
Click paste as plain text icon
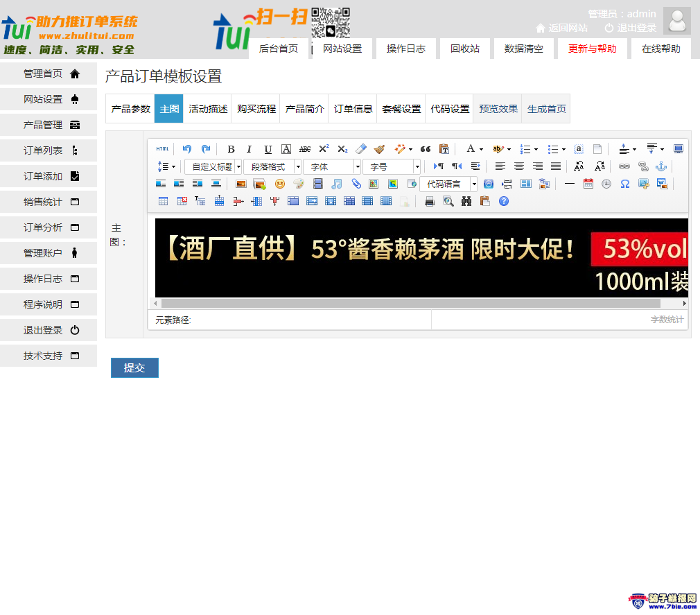444,149
